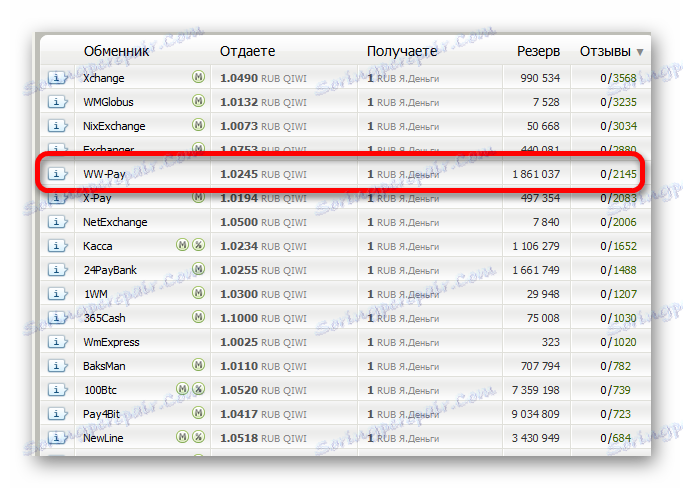Click the M badge on 365Cash row

pyautogui.click(x=198, y=317)
